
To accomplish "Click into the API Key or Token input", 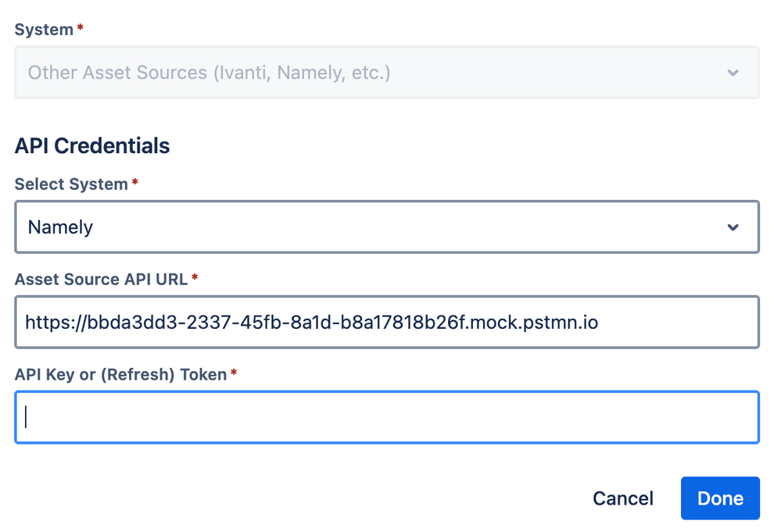I will tap(387, 417).
